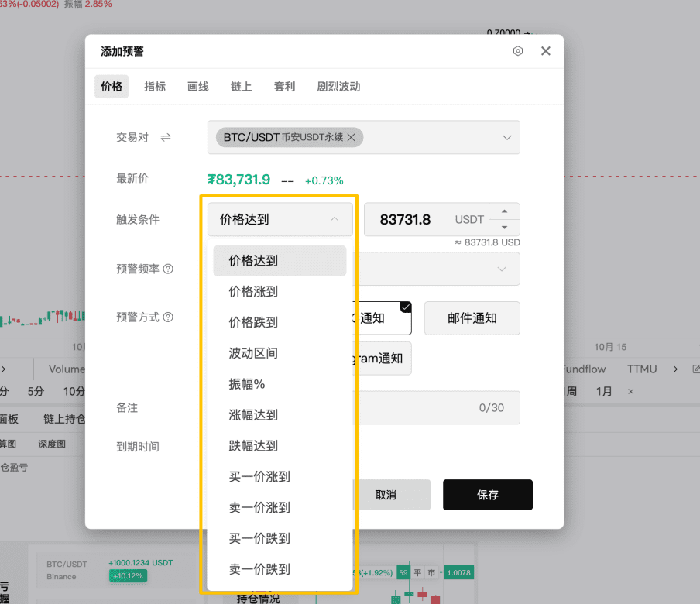Screen dimensions: 700x604
Task: Open the 剧烈波动 tab
Action: coord(338,86)
